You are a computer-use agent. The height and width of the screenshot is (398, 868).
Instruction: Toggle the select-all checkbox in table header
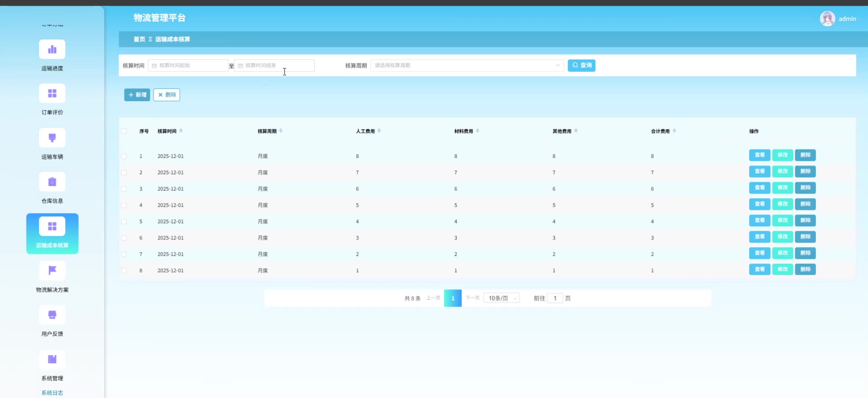click(124, 131)
